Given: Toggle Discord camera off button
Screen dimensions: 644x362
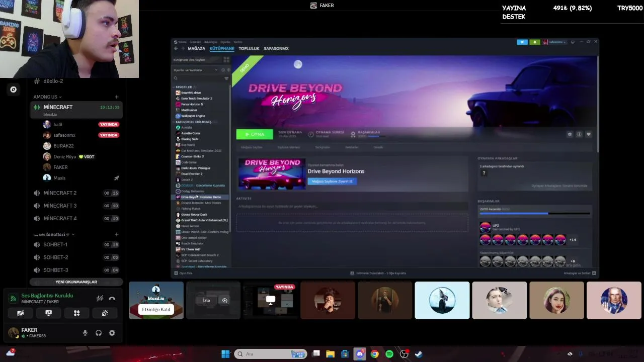Looking at the screenshot, I should 20,313.
